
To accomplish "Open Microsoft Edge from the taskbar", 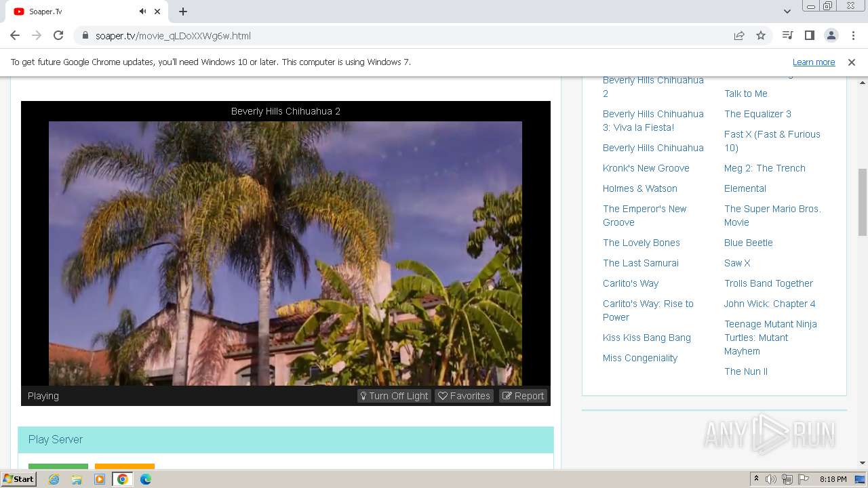I will coord(146,479).
